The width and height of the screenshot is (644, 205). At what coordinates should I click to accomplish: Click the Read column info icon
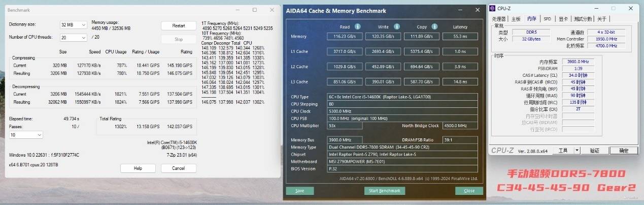(357, 27)
